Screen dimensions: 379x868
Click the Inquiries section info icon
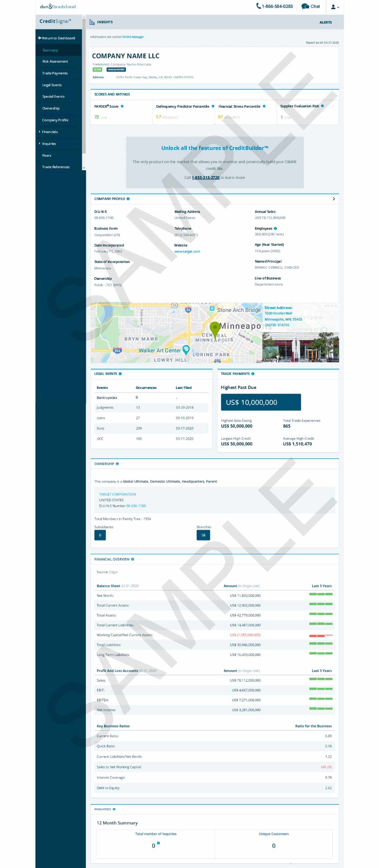point(114,809)
